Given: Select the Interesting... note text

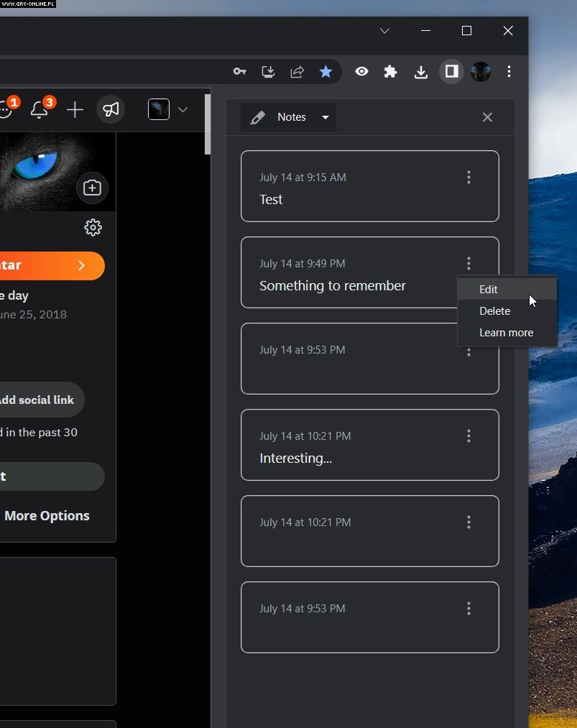Looking at the screenshot, I should coord(296,459).
